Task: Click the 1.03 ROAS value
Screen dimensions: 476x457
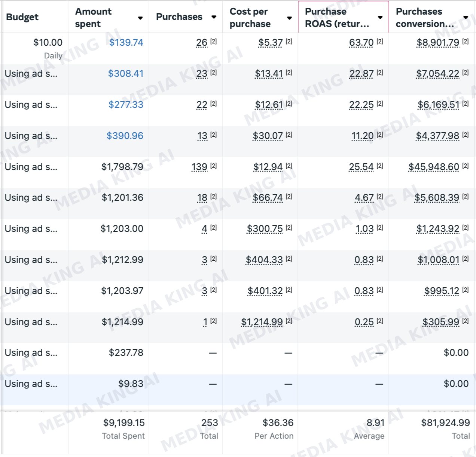Action: [364, 229]
